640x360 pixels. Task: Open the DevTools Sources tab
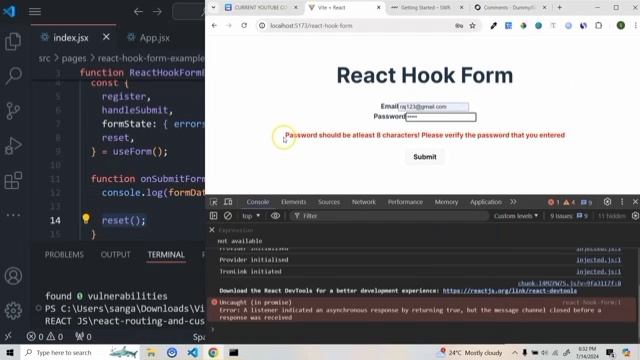[329, 202]
